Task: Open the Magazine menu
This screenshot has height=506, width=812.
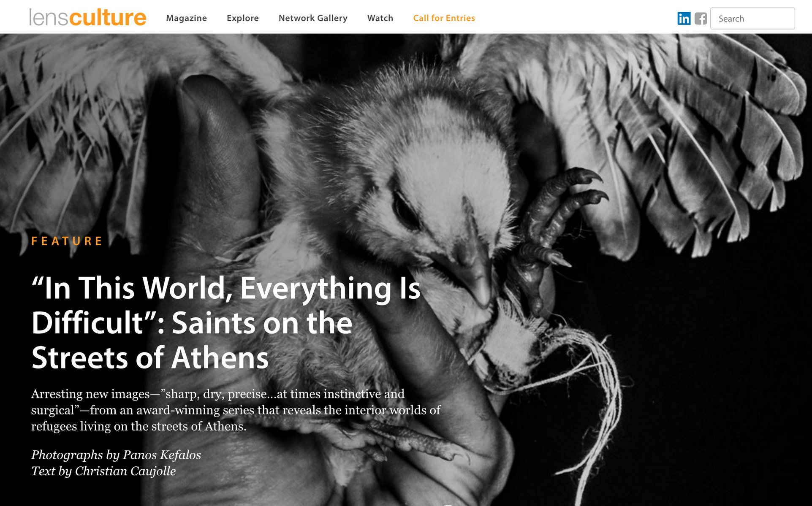Action: (x=186, y=18)
